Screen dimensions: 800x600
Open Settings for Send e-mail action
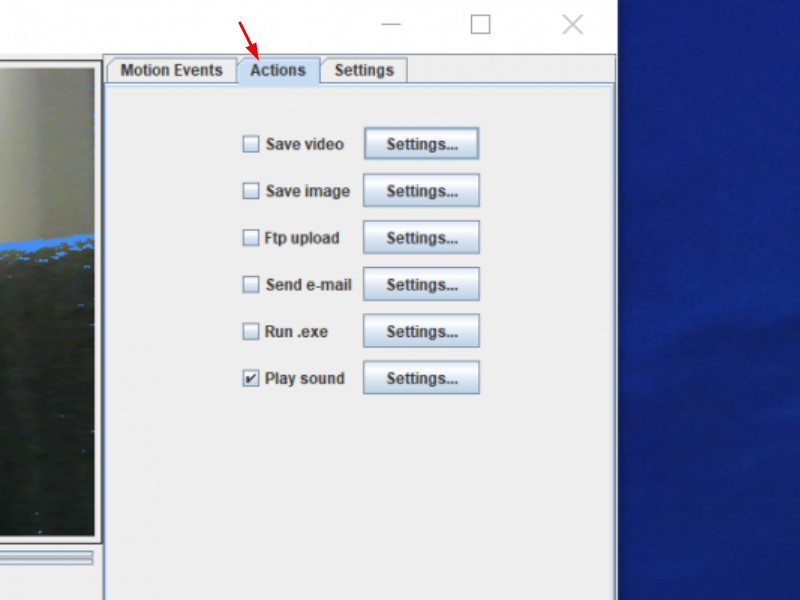(421, 284)
